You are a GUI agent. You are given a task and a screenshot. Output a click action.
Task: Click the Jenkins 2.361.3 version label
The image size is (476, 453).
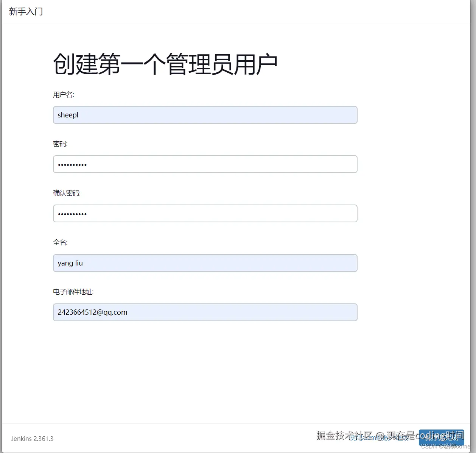[x=32, y=438]
